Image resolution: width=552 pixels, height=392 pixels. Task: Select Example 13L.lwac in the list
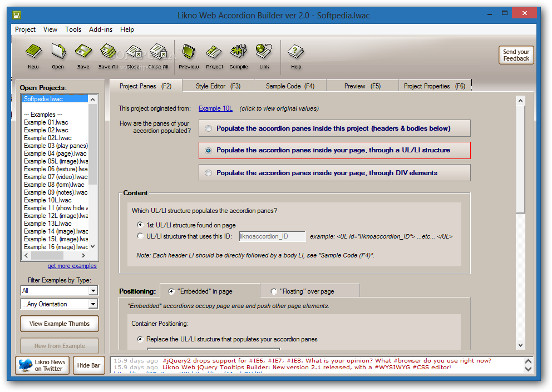point(55,224)
